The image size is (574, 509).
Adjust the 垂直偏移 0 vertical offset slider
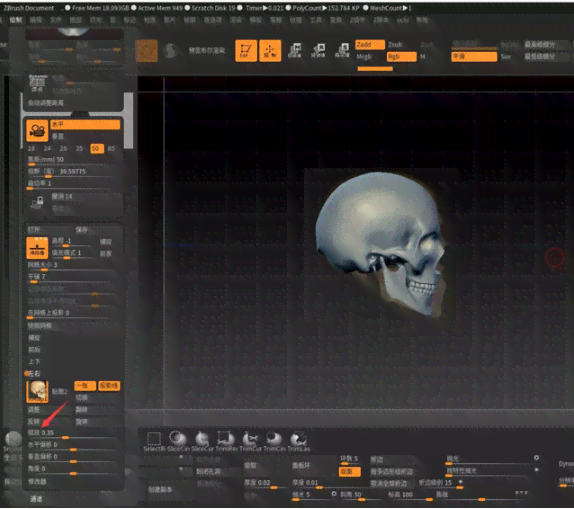click(73, 457)
